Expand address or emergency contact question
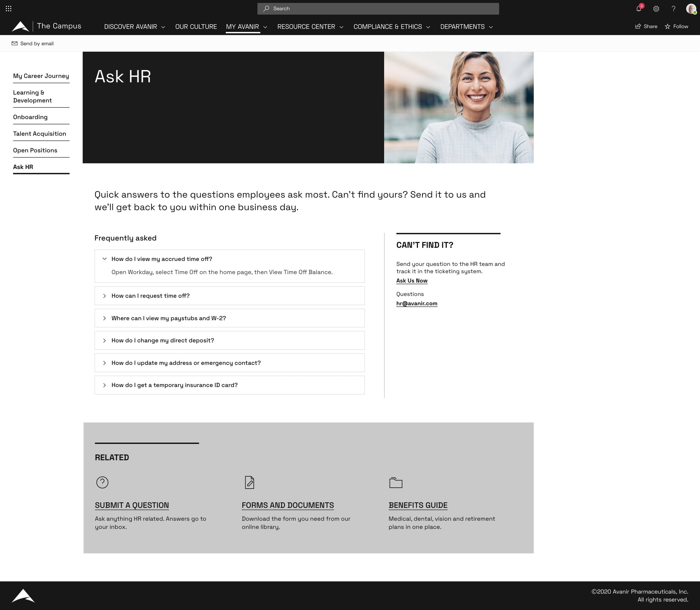700x610 pixels. [230, 362]
